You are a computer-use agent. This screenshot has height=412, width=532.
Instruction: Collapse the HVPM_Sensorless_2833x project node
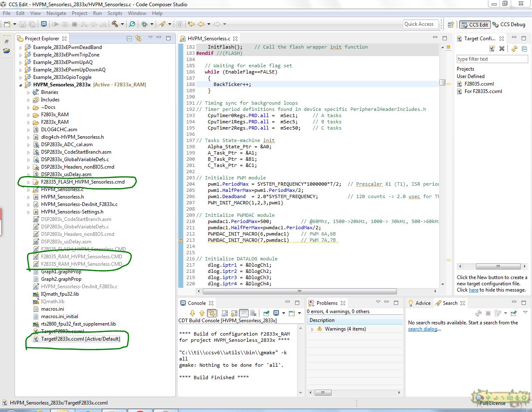click(x=21, y=85)
